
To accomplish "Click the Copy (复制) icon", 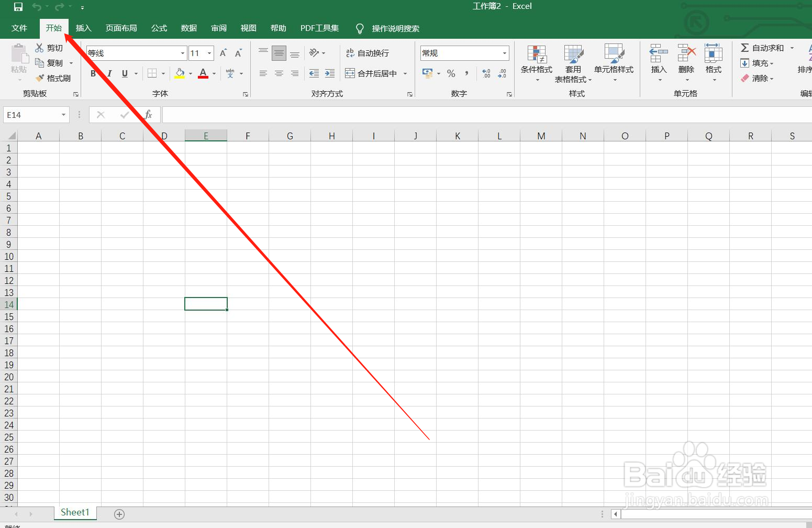I will point(39,63).
